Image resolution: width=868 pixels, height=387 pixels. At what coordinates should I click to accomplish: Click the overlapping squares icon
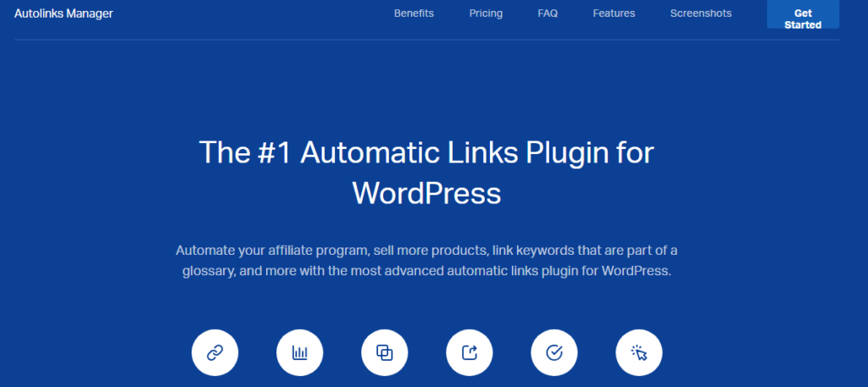click(384, 352)
